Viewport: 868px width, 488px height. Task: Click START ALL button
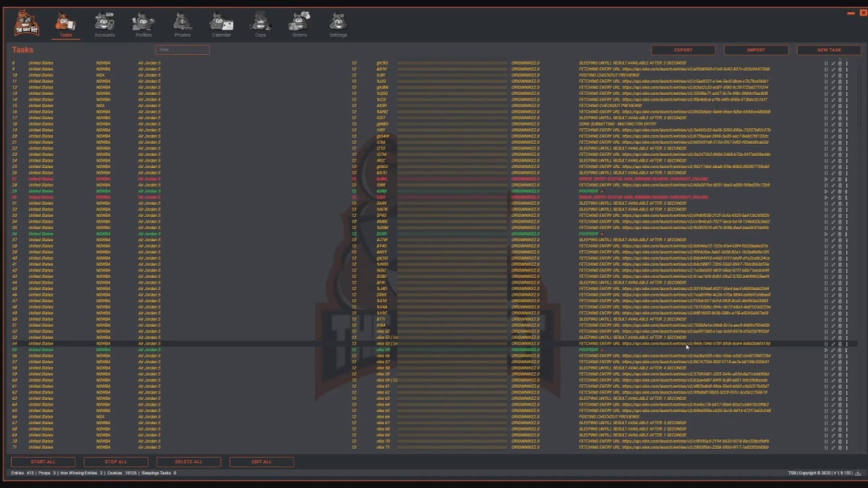[43, 462]
